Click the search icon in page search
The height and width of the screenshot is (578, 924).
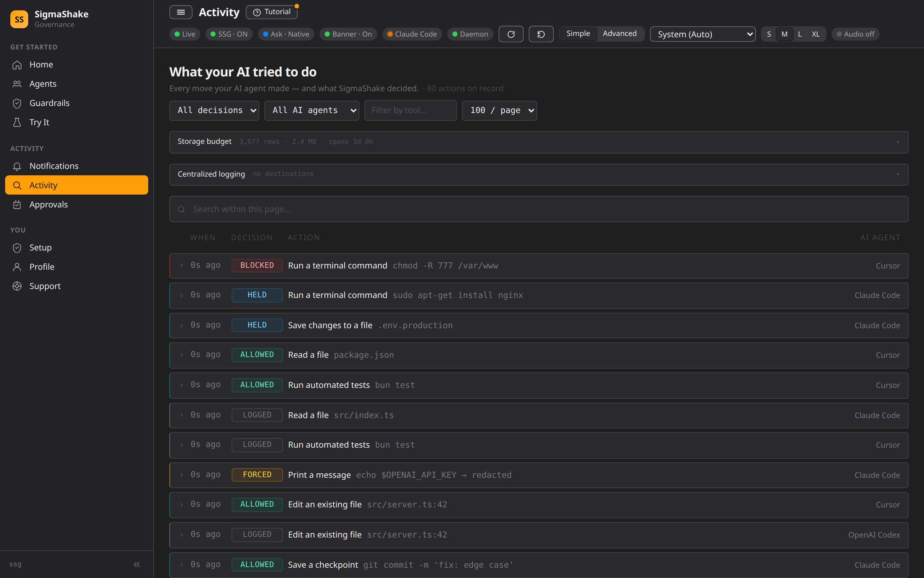pos(181,209)
